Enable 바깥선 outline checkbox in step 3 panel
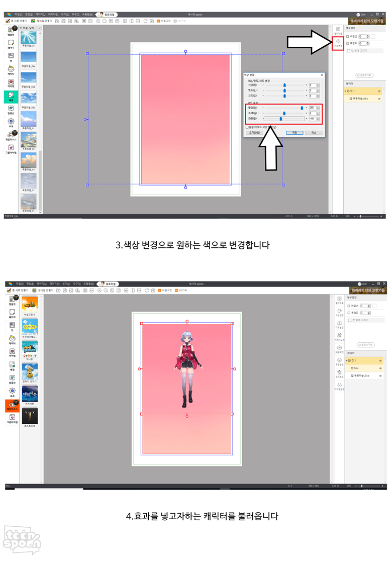The height and width of the screenshot is (568, 392). pyautogui.click(x=348, y=37)
